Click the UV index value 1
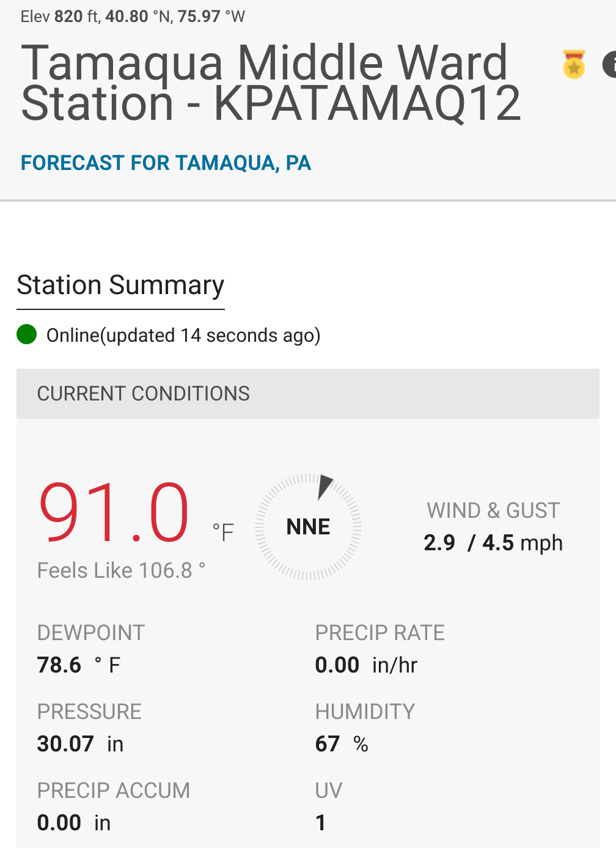 tap(321, 822)
